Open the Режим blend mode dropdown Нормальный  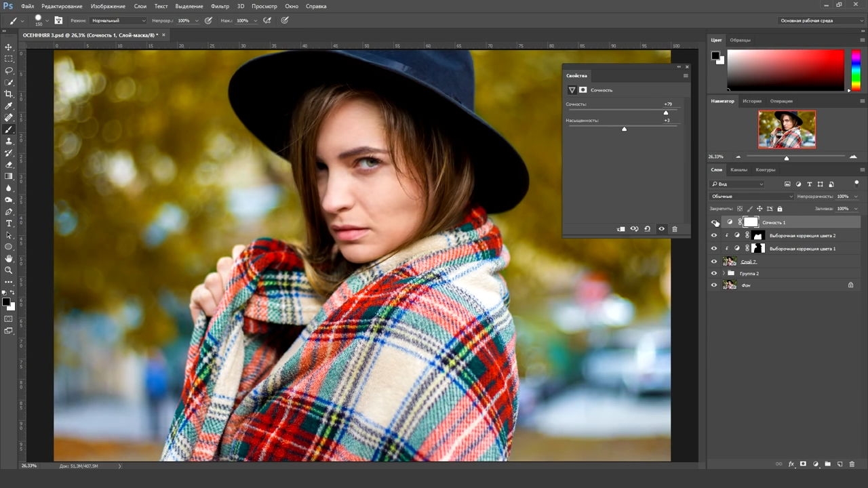(118, 20)
